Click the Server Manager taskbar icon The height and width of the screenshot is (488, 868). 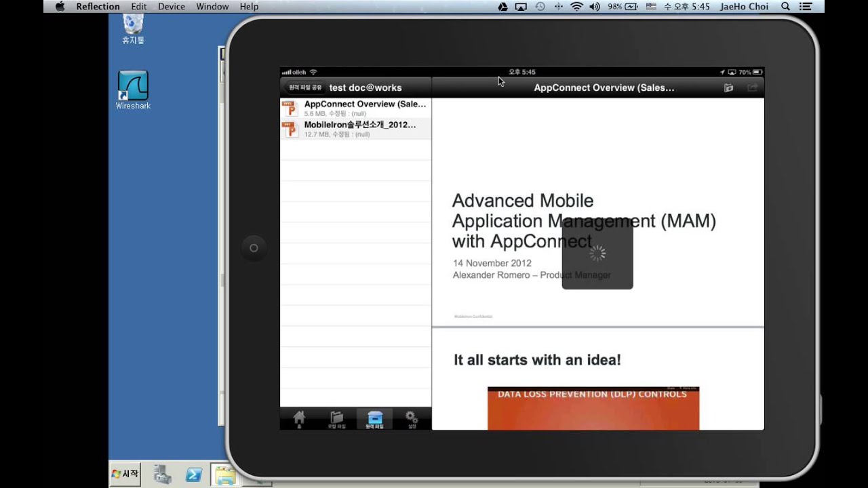[x=163, y=474]
